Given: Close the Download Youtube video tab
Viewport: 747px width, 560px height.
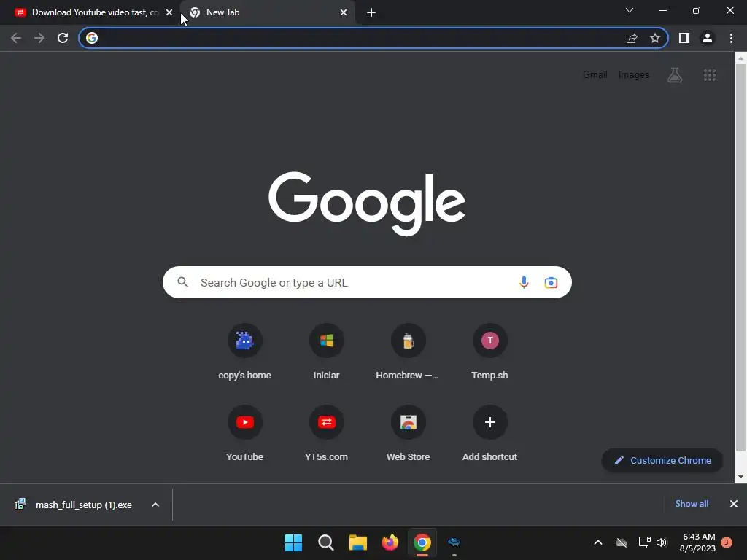Looking at the screenshot, I should [169, 12].
